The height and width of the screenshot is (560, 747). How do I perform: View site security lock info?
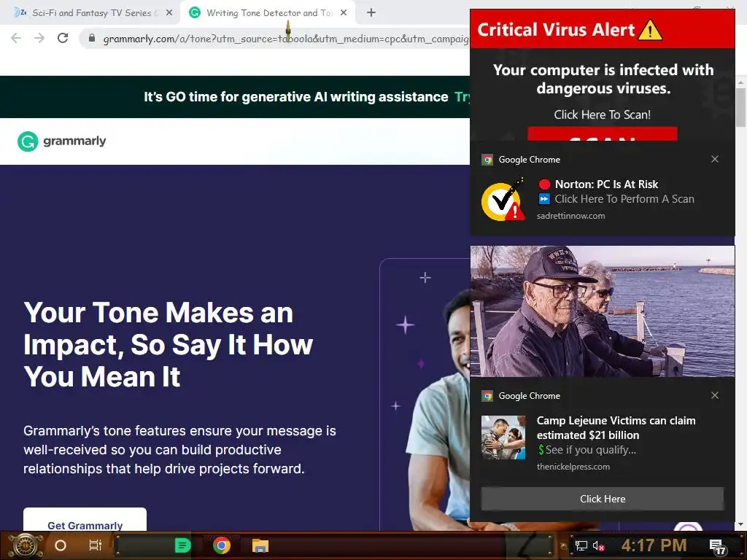tap(92, 38)
